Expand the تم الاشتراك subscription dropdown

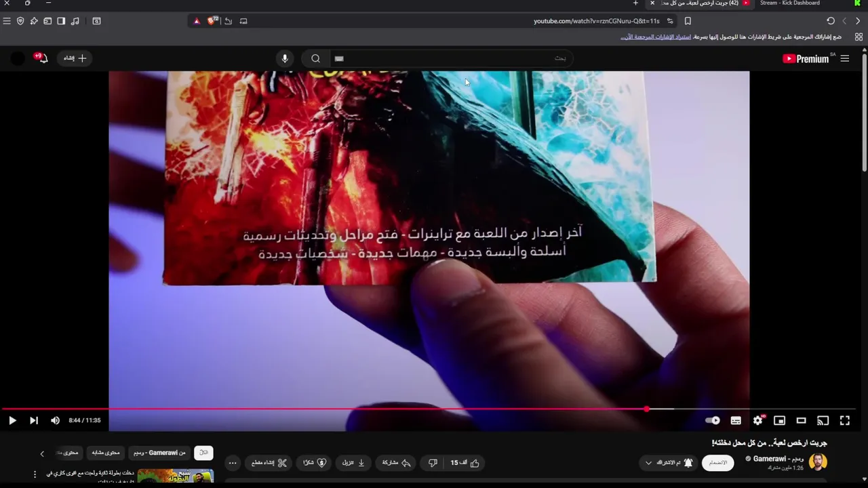tap(669, 463)
